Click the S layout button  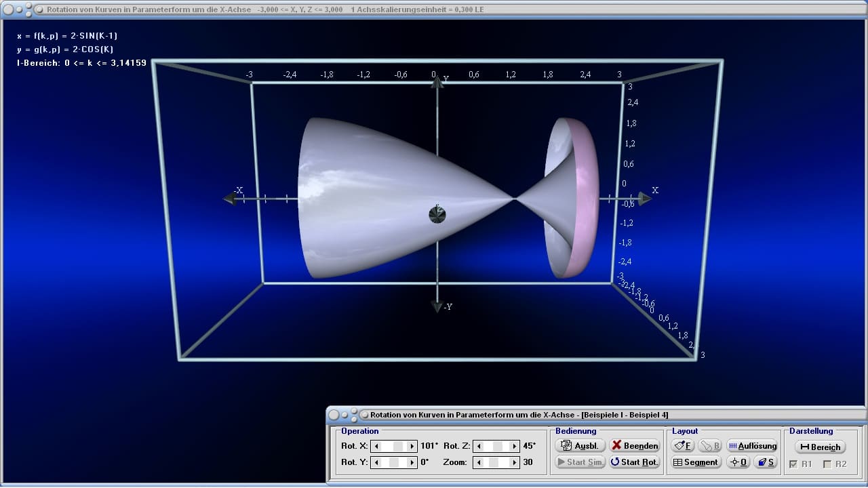pyautogui.click(x=766, y=462)
